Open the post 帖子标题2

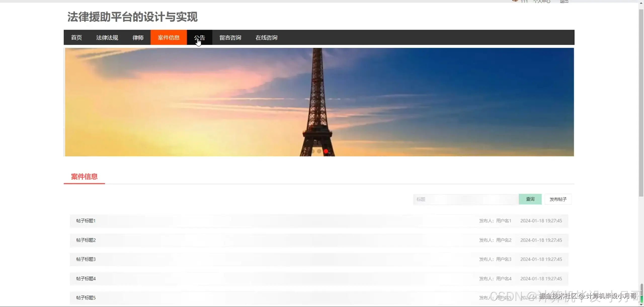86,240
